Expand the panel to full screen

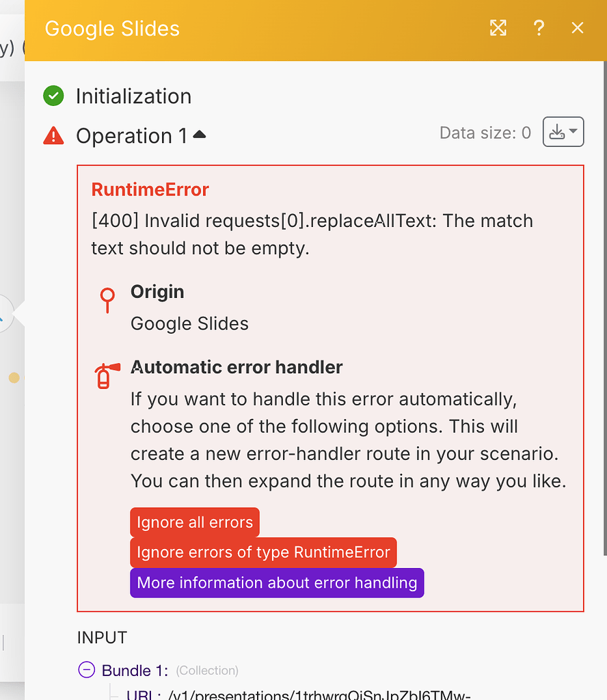click(x=498, y=28)
